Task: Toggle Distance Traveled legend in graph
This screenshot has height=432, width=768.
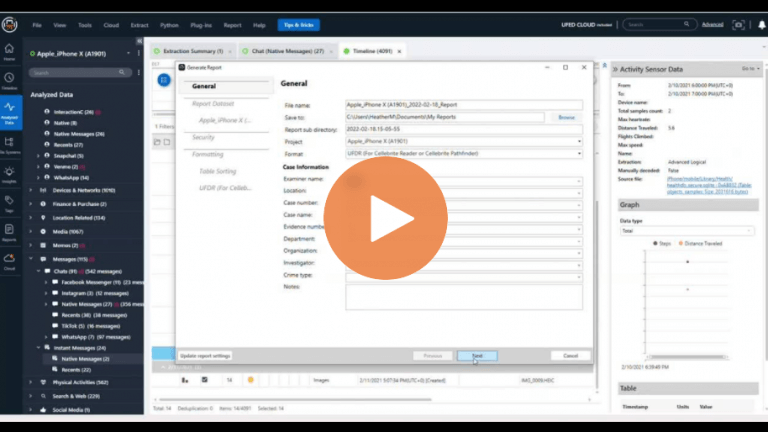Action: tap(700, 243)
